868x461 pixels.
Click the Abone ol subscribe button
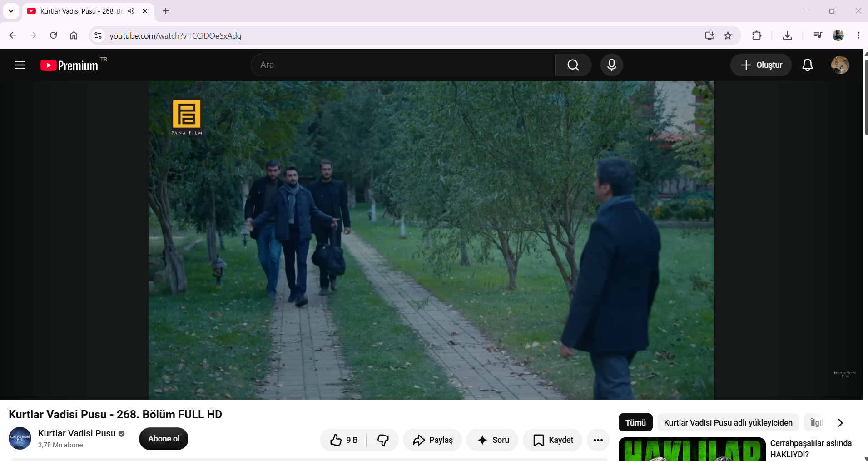(x=164, y=439)
